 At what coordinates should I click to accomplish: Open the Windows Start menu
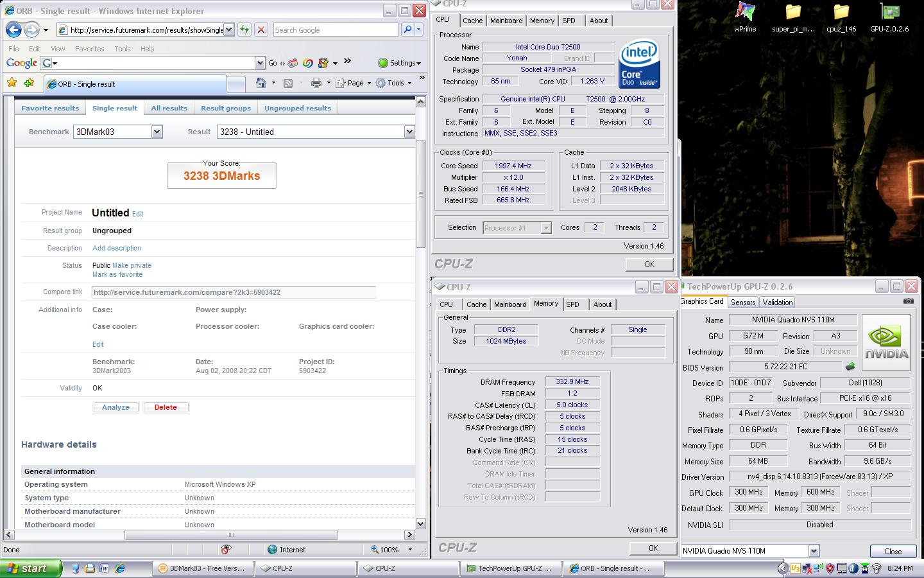click(31, 568)
